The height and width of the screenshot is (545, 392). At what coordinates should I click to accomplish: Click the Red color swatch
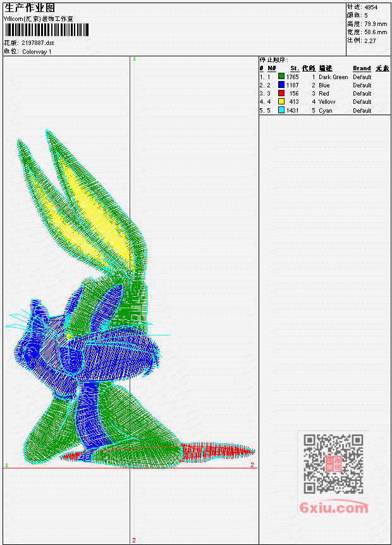click(281, 93)
